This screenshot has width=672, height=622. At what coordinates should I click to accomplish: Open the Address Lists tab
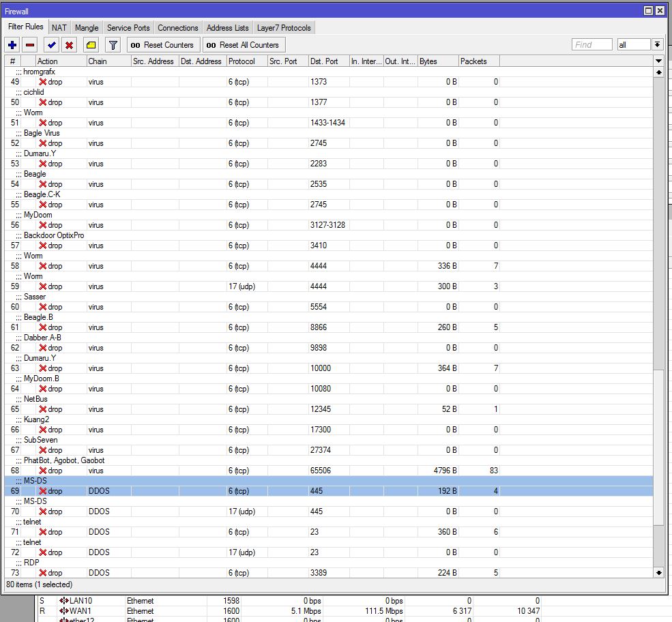[228, 28]
